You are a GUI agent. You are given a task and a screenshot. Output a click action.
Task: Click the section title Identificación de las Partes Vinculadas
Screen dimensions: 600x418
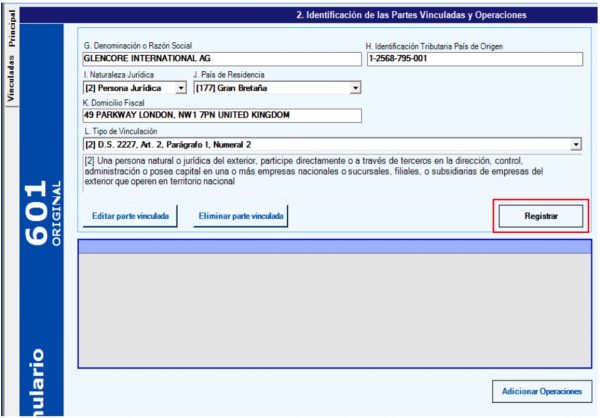[411, 15]
